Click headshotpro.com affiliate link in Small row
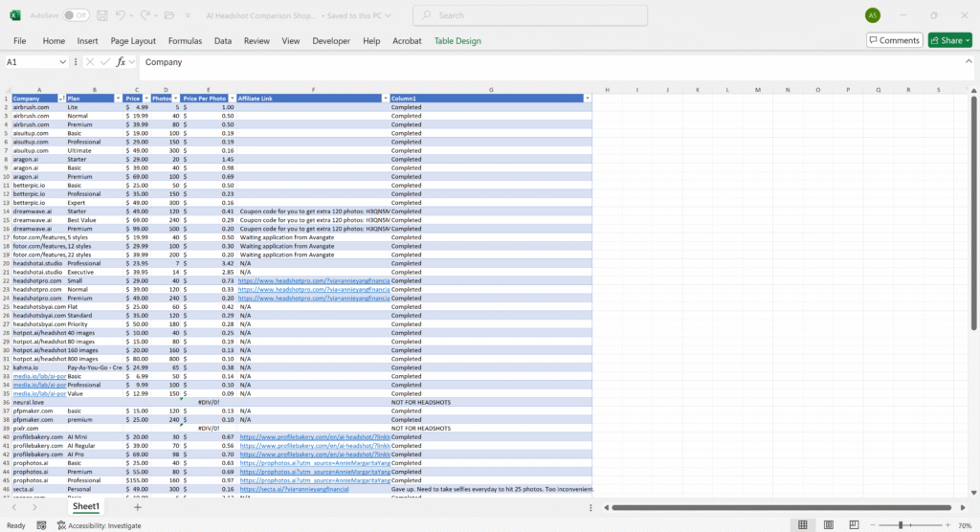980x532 pixels. (x=314, y=280)
